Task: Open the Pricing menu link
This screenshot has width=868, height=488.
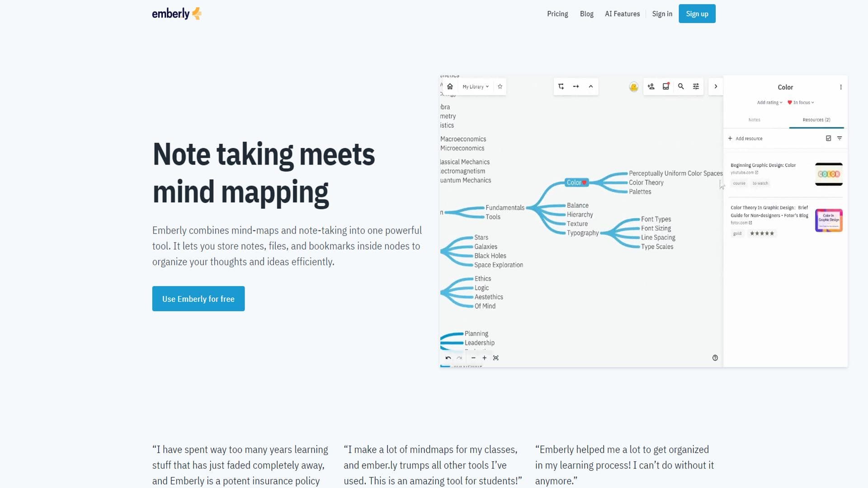Action: [557, 14]
